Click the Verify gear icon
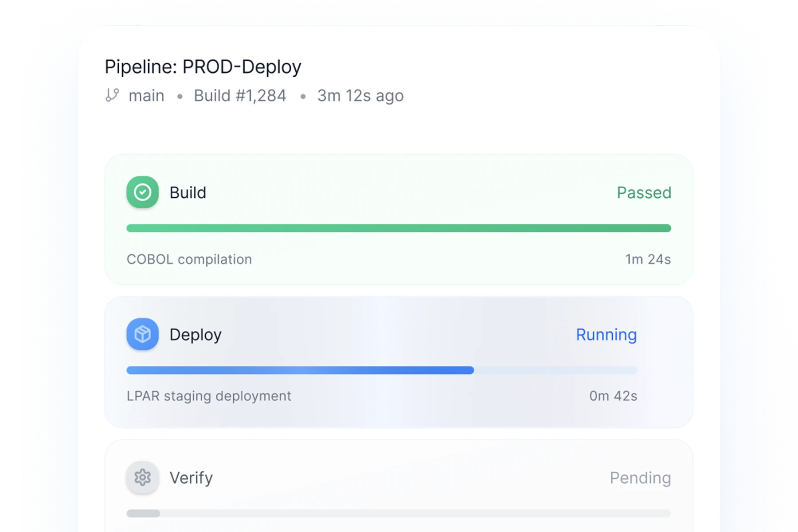The width and height of the screenshot is (798, 532). coord(142,477)
